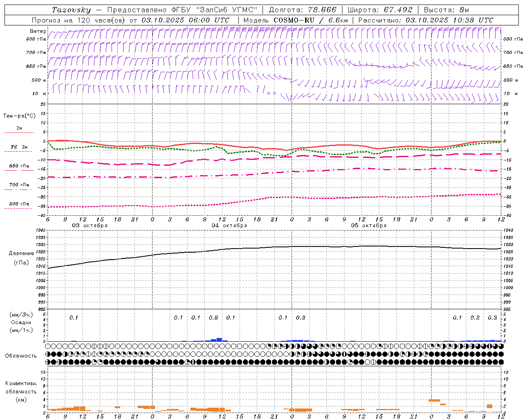This screenshot has width=525, height=420.
Task: Select the 700 гПа temperature legend entry
Action: [19, 185]
